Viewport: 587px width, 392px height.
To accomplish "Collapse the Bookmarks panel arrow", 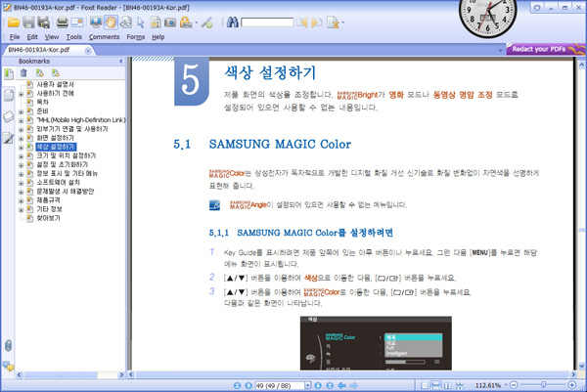I will [x=120, y=61].
